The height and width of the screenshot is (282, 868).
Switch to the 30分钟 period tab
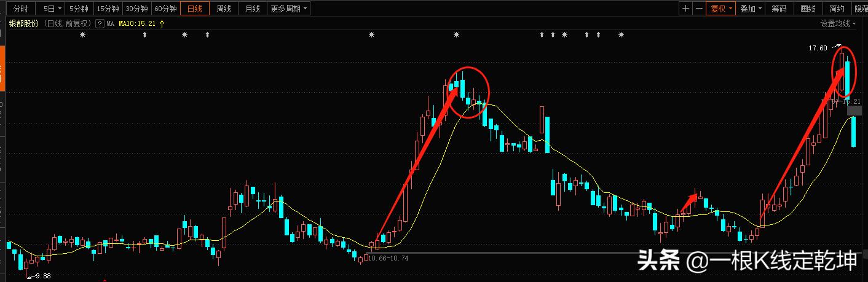[136, 9]
